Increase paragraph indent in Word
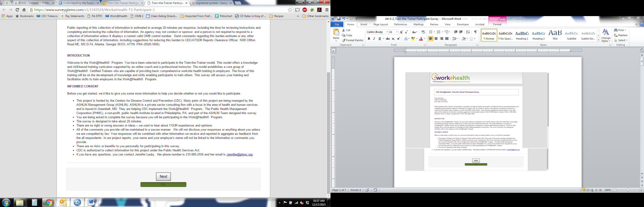 (x=461, y=32)
